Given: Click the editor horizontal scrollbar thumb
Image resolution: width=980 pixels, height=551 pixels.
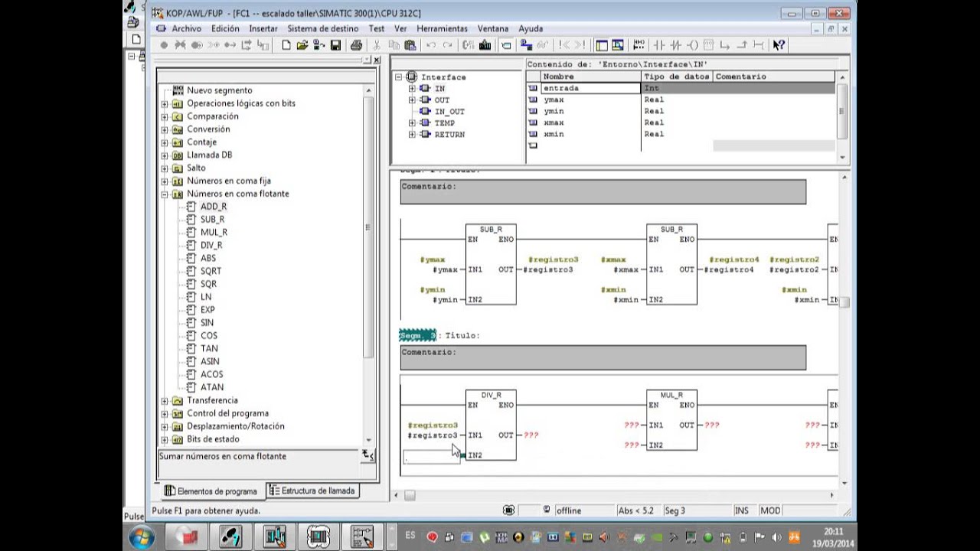Looking at the screenshot, I should click(x=410, y=495).
